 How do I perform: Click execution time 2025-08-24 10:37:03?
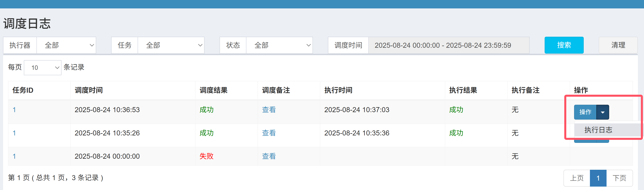(x=357, y=110)
